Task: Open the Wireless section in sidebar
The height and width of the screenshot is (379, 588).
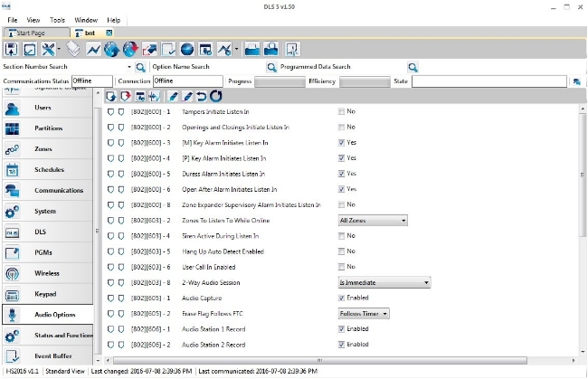Action: point(48,273)
